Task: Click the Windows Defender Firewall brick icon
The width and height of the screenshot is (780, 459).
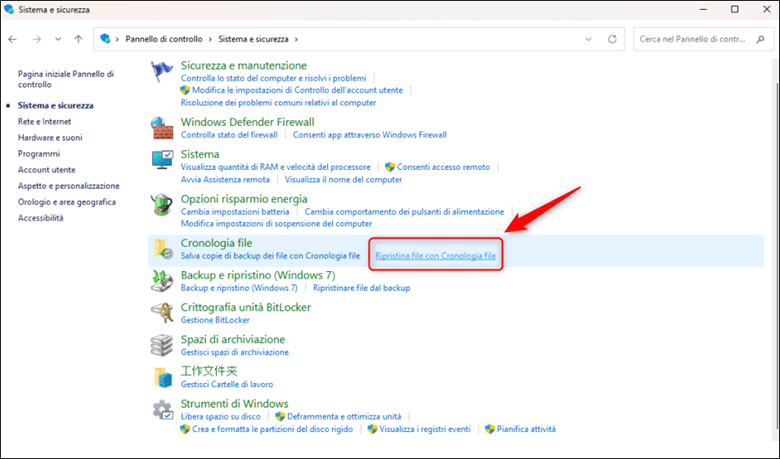Action: click(x=162, y=128)
